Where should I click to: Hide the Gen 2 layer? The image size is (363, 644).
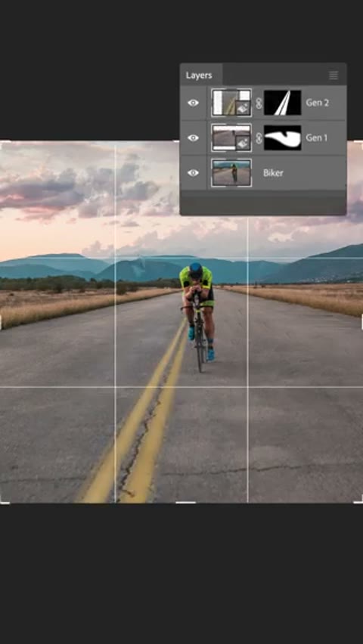[193, 103]
